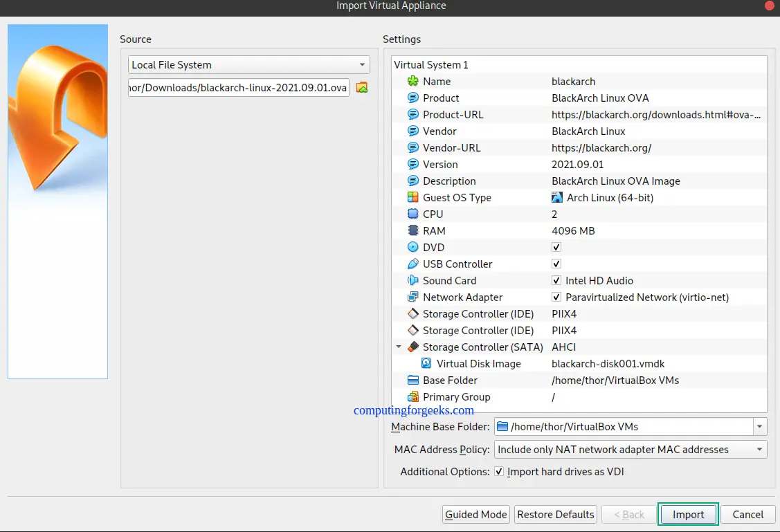Click the Restore Defaults button
The width and height of the screenshot is (780, 532).
tap(555, 514)
